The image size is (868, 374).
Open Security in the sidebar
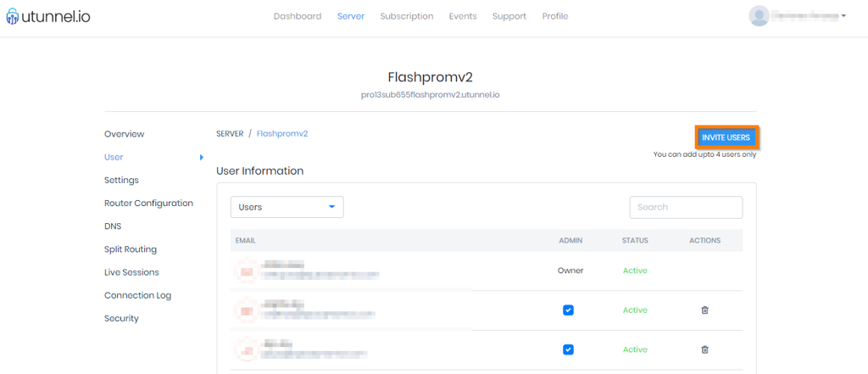121,319
